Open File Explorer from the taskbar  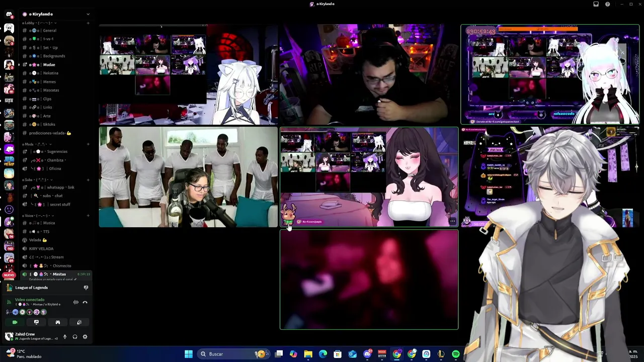coord(308,354)
